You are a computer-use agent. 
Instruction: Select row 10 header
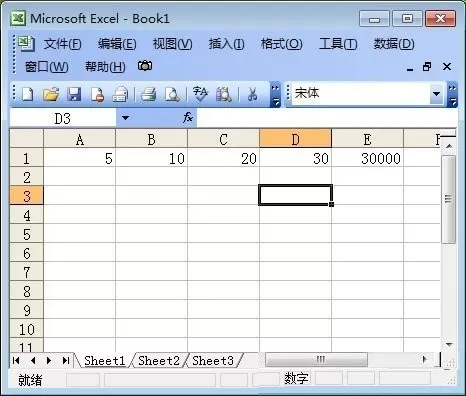coord(27,329)
